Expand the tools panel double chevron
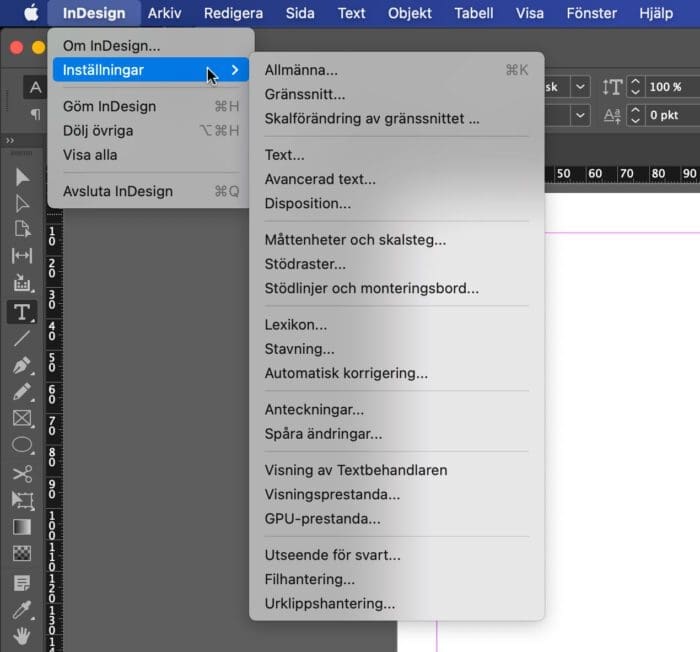700x652 pixels. [10, 141]
